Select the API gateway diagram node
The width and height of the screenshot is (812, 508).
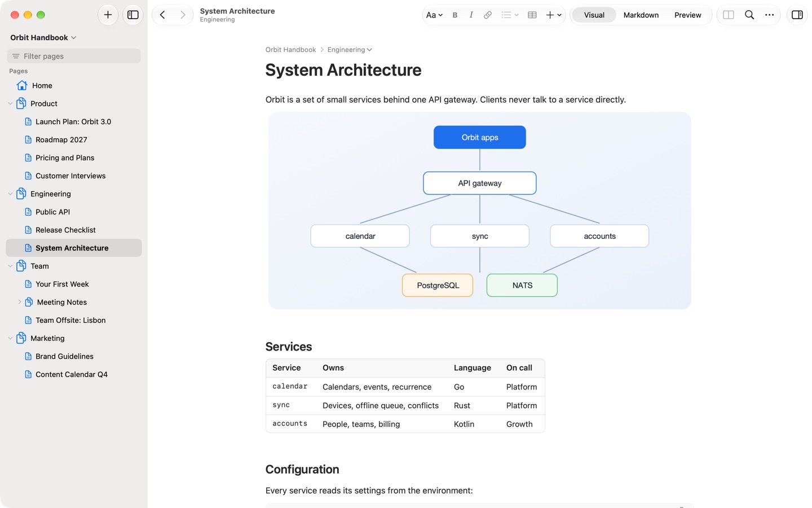tap(480, 183)
